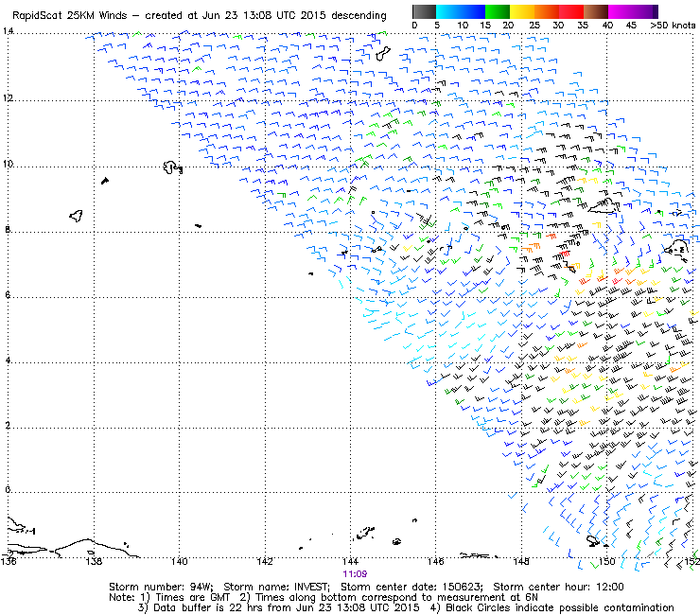700x615 pixels.
Task: Click the creation date 'Jun 23 13:08 UTC 2015'
Action: [263, 16]
